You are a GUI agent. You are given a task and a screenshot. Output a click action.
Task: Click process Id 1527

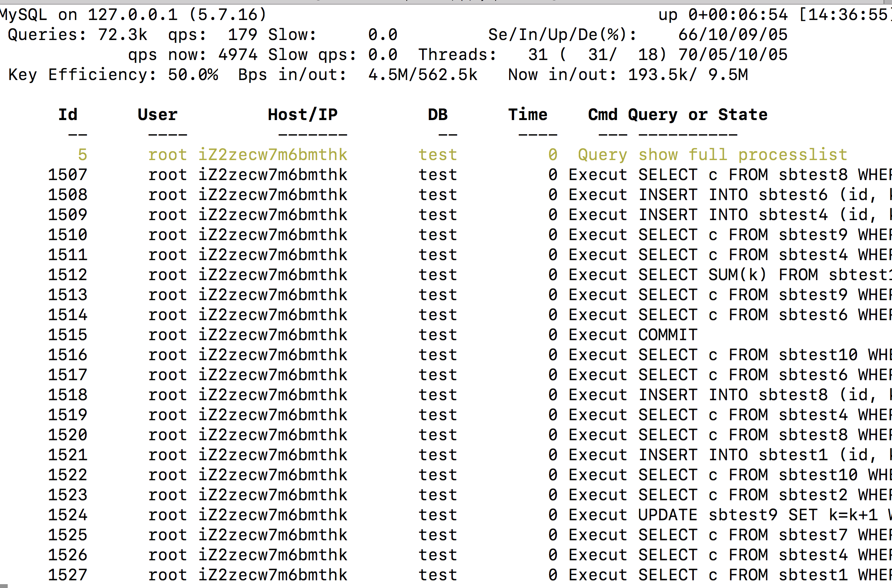(x=68, y=575)
